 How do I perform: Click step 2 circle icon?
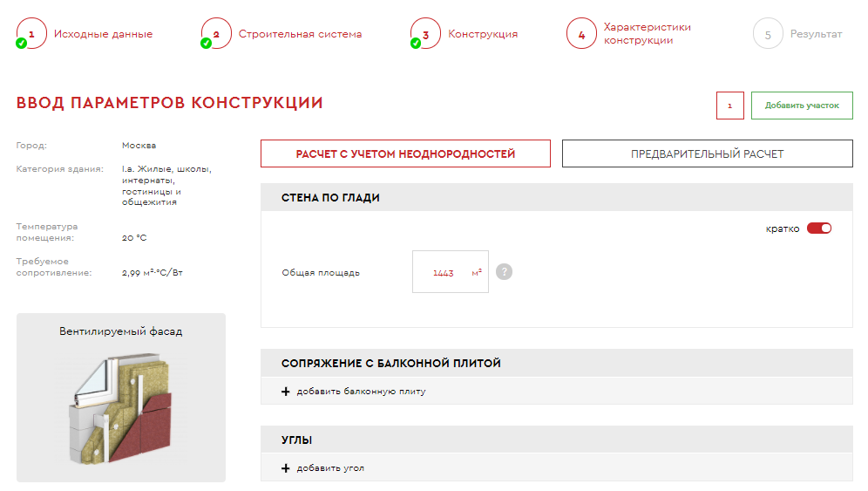(x=216, y=34)
